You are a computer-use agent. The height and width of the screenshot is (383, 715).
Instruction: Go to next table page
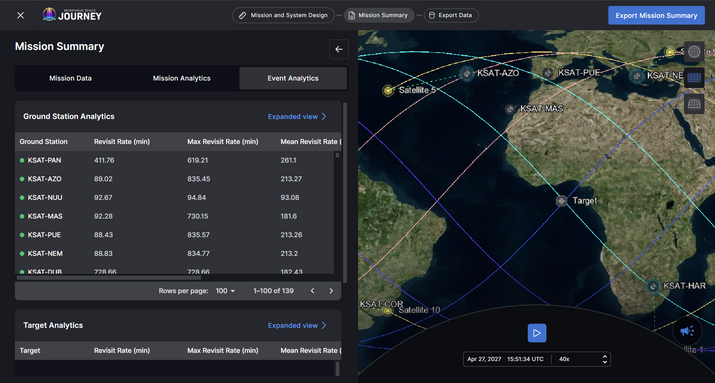(331, 290)
